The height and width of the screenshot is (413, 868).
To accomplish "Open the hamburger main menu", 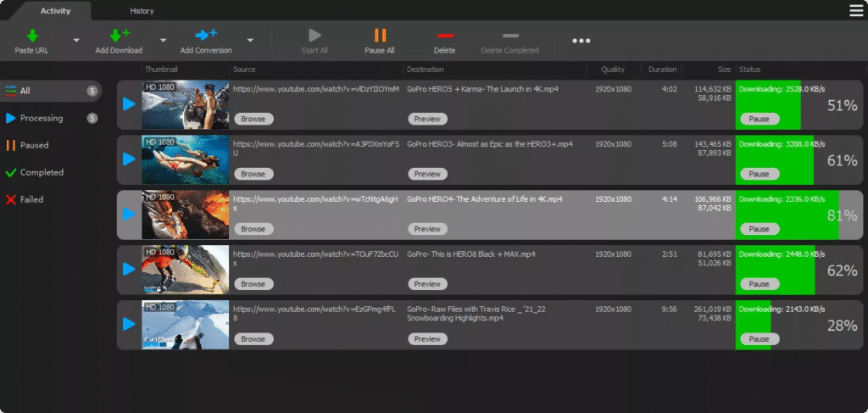I will pyautogui.click(x=856, y=10).
